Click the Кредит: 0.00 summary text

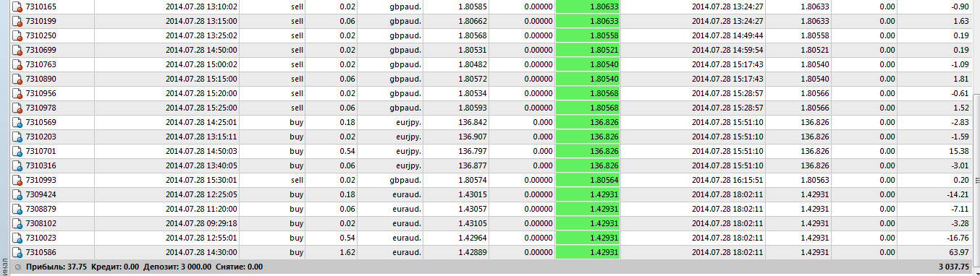(115, 267)
